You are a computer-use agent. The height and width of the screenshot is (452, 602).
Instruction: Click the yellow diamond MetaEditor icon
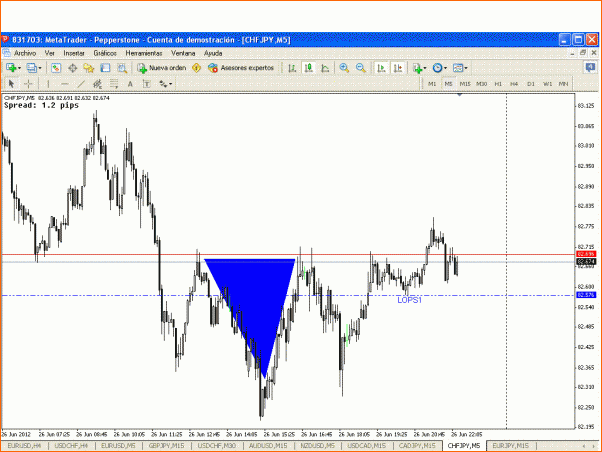click(197, 68)
